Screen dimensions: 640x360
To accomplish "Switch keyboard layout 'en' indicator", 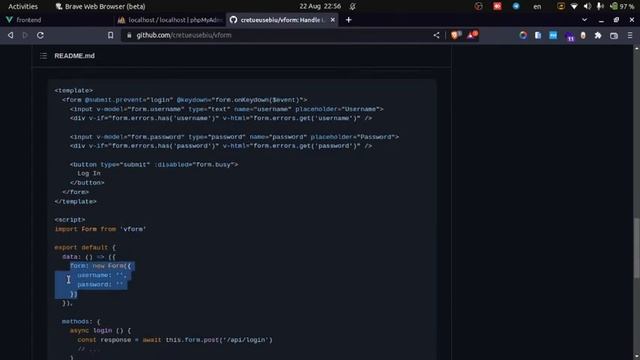I will 537,7.
